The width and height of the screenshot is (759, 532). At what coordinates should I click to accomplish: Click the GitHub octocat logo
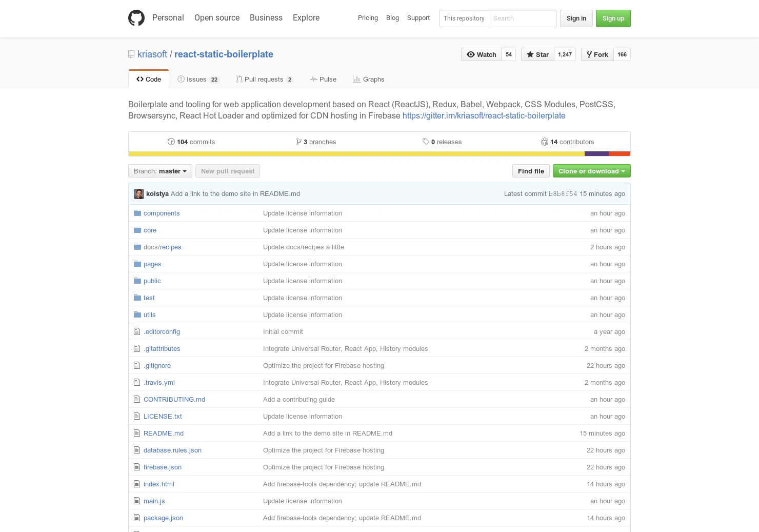[136, 17]
